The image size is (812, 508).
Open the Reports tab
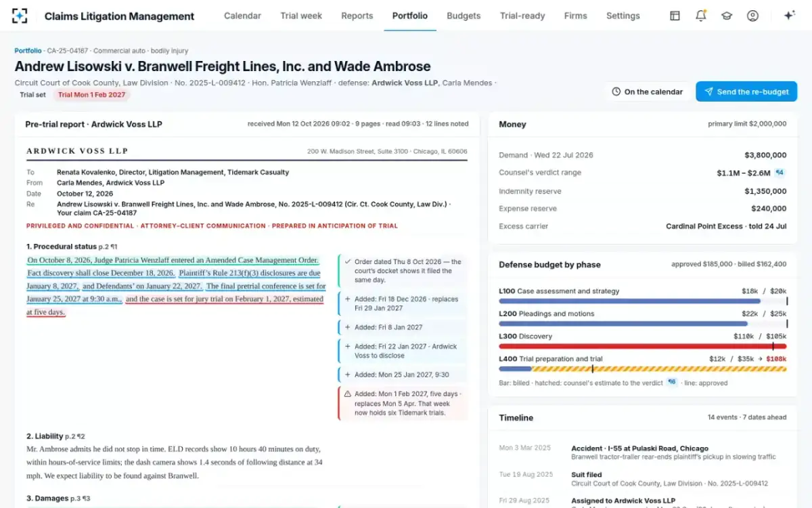(x=357, y=16)
